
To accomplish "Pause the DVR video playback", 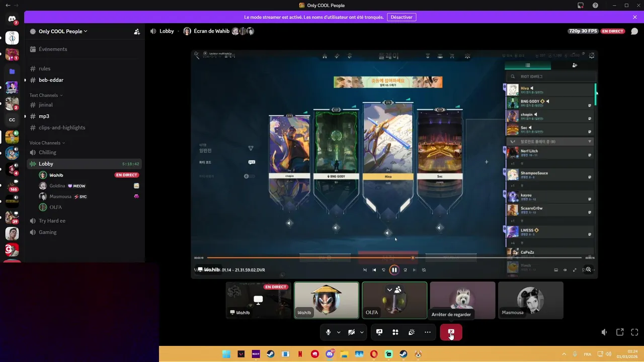I will click(x=394, y=270).
